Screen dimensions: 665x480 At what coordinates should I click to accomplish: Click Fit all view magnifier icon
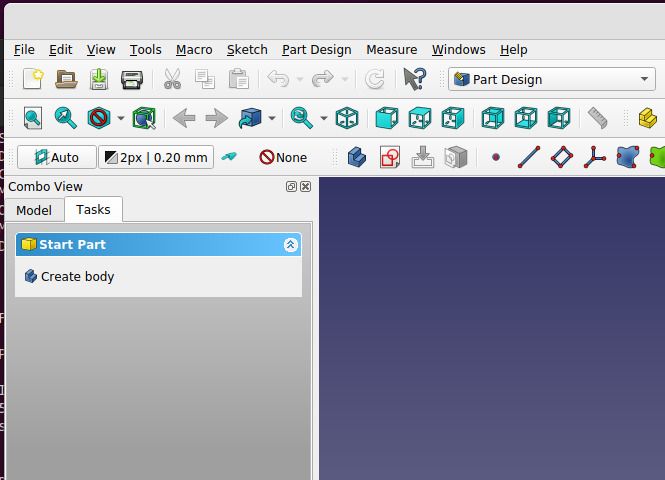point(33,118)
